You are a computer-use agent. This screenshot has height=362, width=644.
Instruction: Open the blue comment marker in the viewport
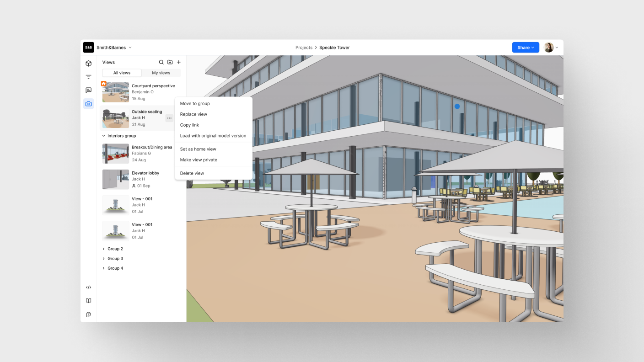point(456,106)
